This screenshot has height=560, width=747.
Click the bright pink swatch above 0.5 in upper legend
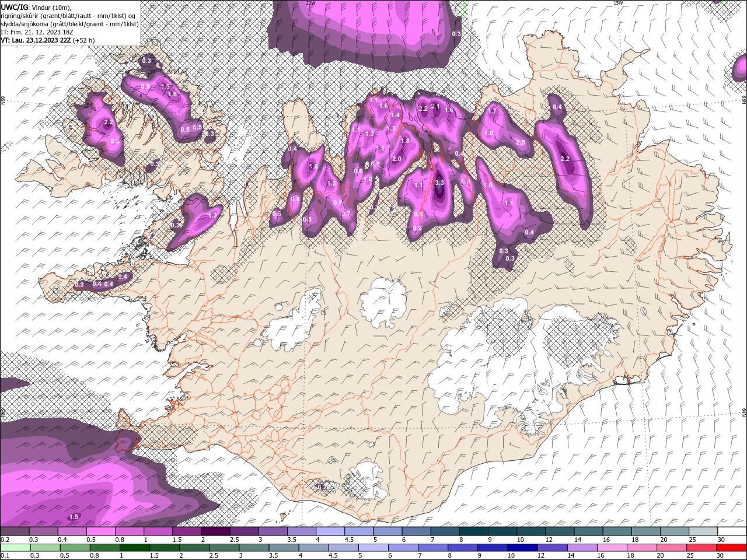tap(100, 532)
